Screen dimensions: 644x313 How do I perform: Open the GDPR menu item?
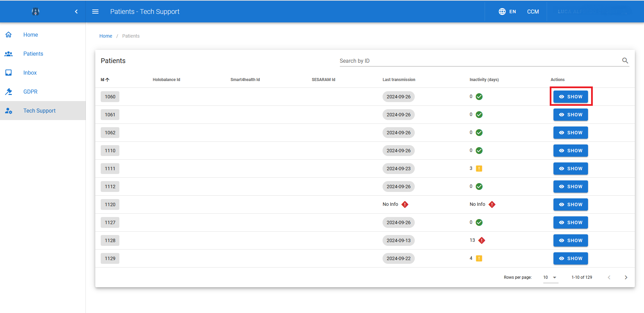43,92
